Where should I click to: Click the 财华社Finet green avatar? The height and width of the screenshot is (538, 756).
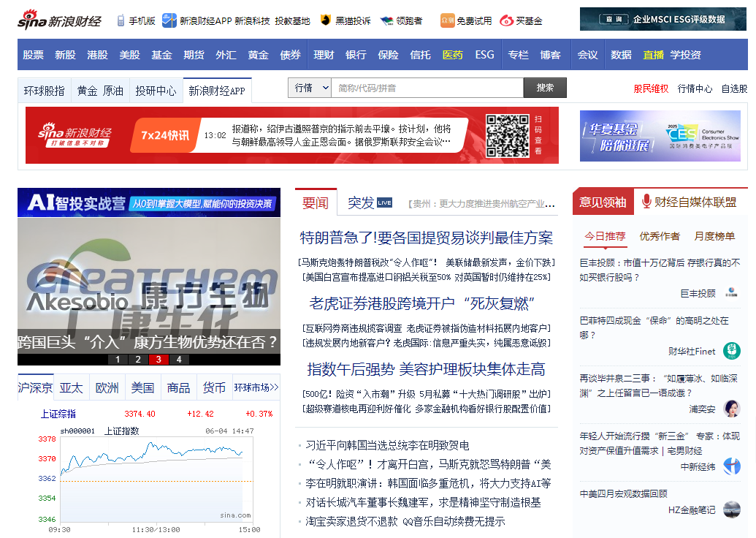coord(731,351)
